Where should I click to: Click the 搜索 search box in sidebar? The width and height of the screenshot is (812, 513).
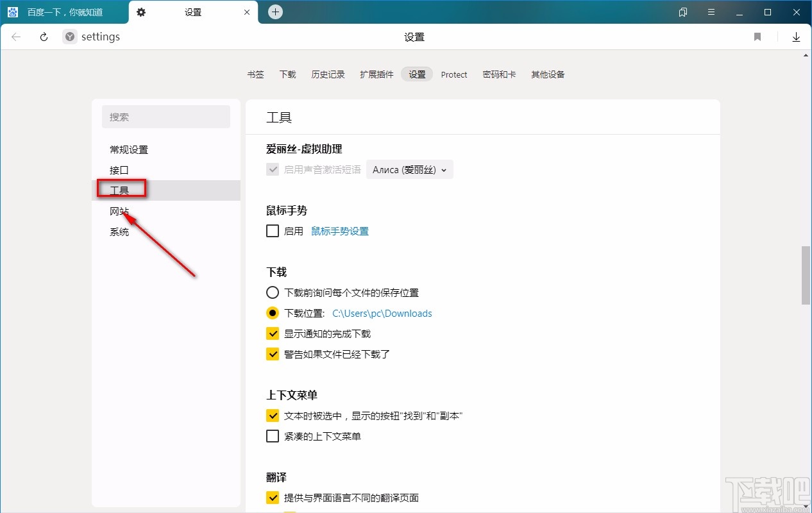[166, 117]
